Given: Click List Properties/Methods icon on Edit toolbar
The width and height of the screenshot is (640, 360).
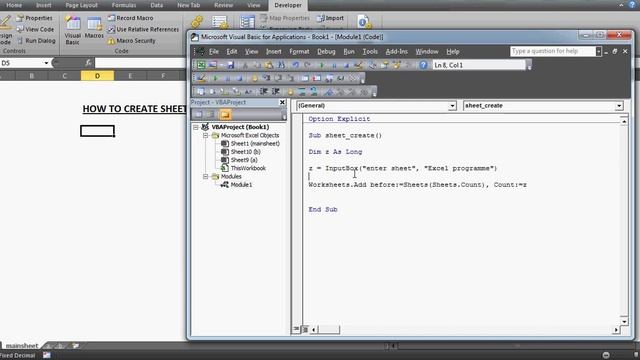Looking at the screenshot, I should pyautogui.click(x=201, y=91).
